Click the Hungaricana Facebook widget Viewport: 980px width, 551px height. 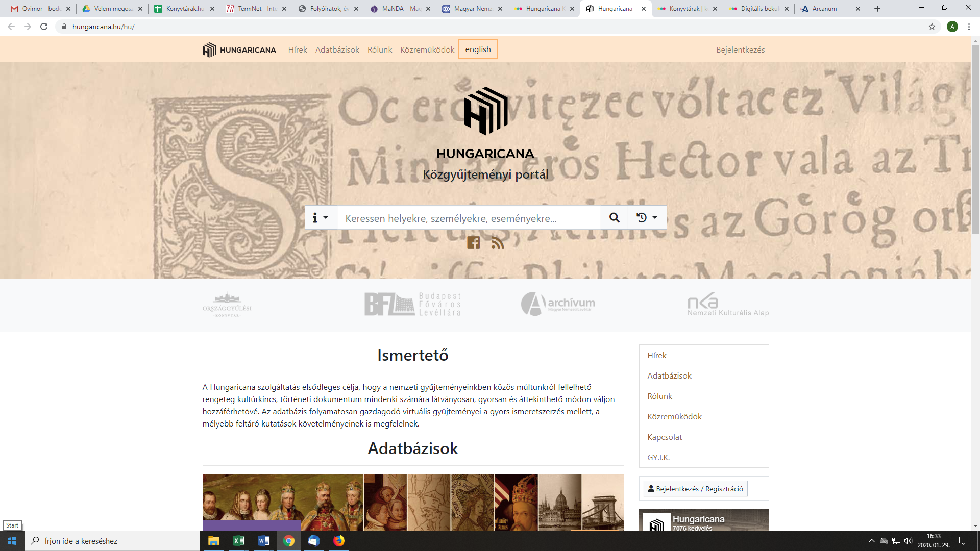pos(704,520)
